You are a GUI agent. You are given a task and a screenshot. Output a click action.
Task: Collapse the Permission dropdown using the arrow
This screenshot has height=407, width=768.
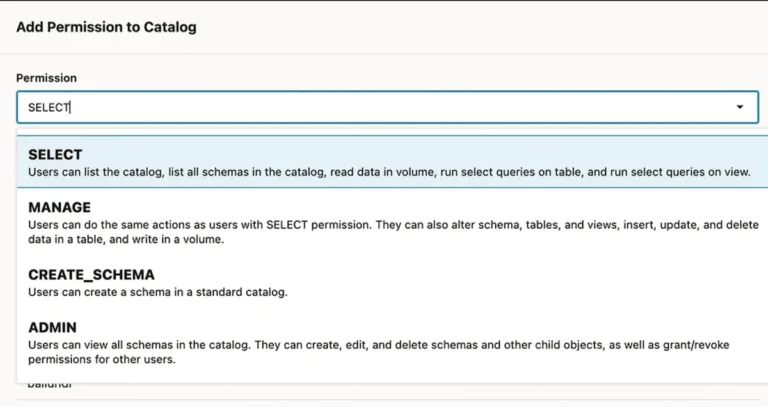point(740,107)
